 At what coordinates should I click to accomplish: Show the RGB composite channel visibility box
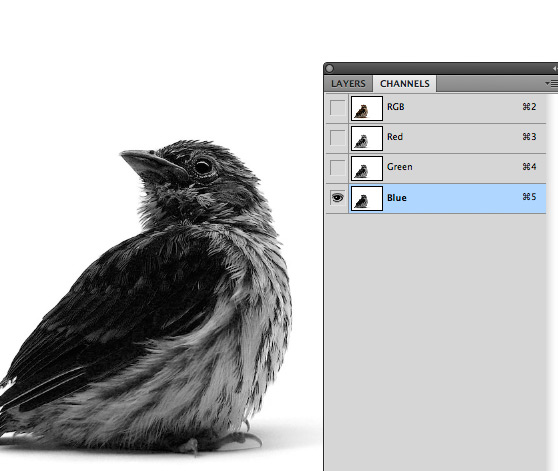point(337,108)
